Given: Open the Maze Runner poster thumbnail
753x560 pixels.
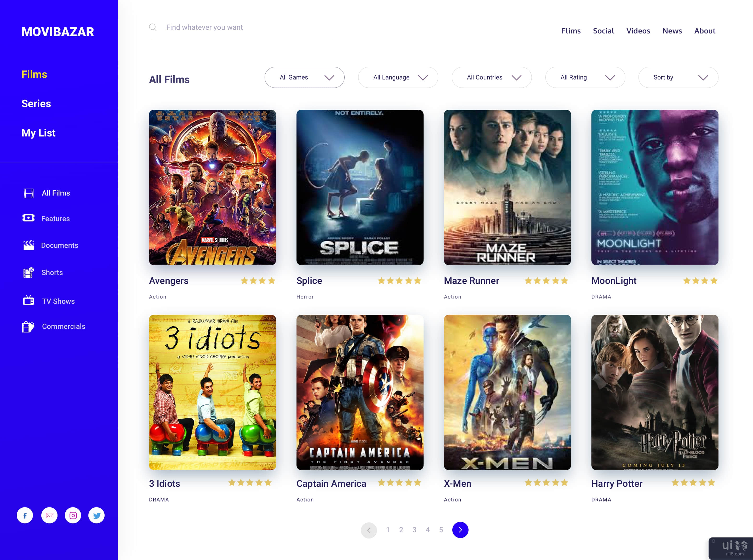Looking at the screenshot, I should 507,187.
